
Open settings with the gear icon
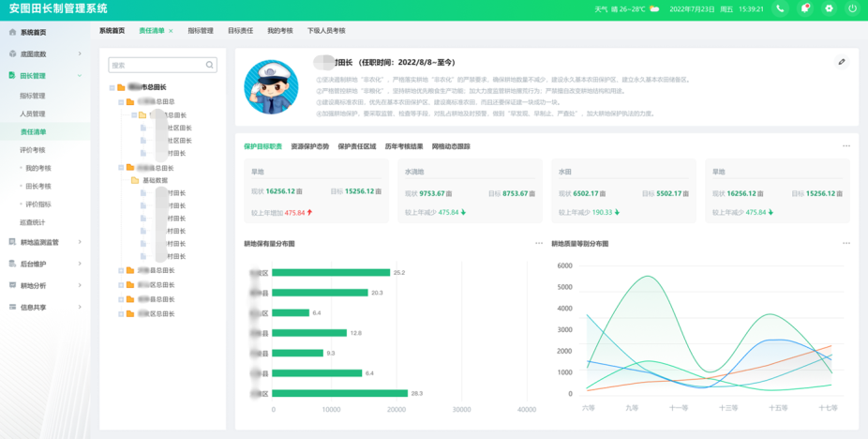click(x=829, y=8)
